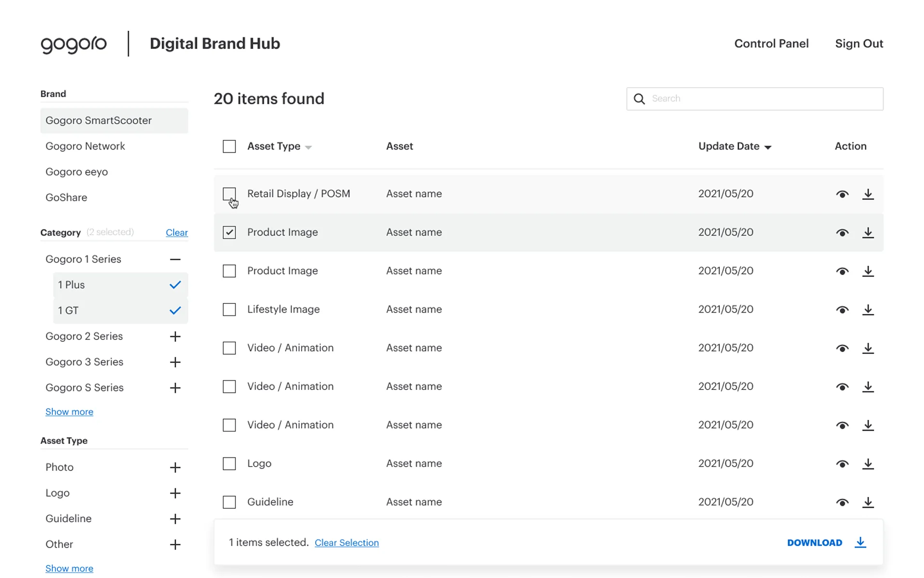The width and height of the screenshot is (924, 578).
Task: Click the Asset column header
Action: click(x=399, y=146)
